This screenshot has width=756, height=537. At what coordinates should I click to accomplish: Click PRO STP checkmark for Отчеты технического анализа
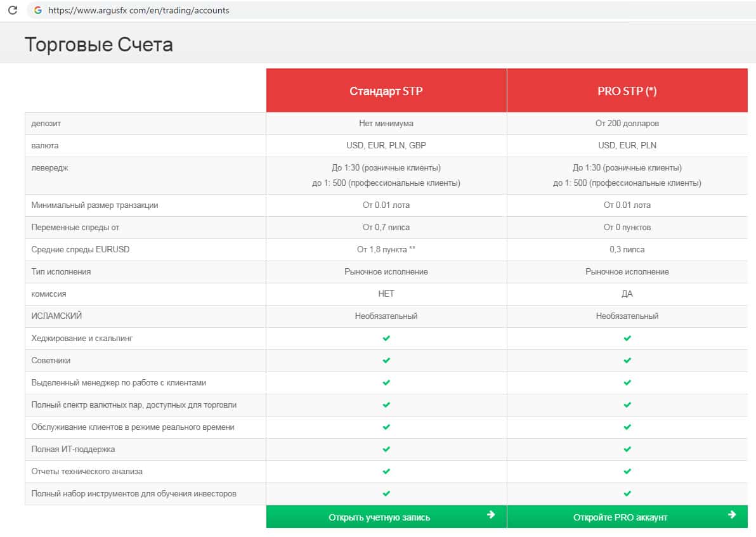pyautogui.click(x=627, y=472)
